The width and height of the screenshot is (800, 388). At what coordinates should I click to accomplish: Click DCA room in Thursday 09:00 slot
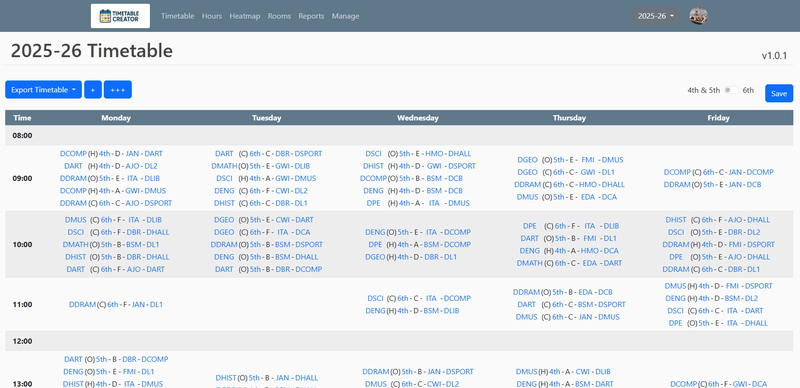pyautogui.click(x=609, y=197)
